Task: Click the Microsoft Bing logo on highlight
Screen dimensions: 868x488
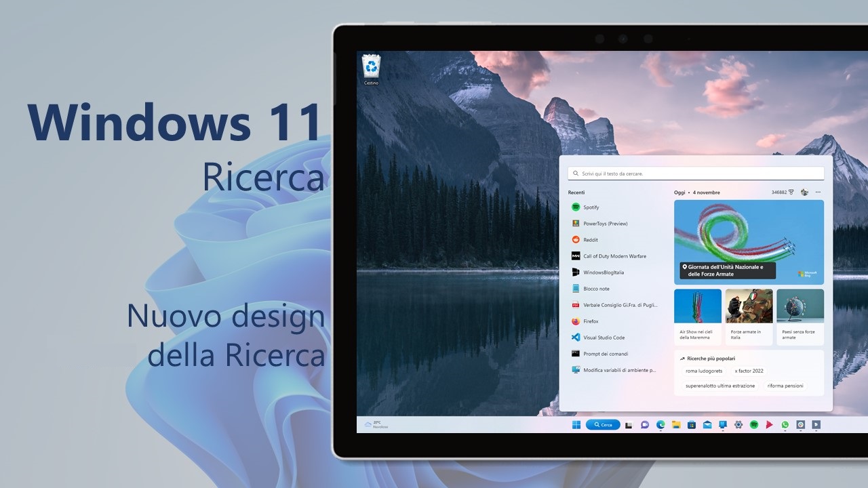Action: point(806,274)
